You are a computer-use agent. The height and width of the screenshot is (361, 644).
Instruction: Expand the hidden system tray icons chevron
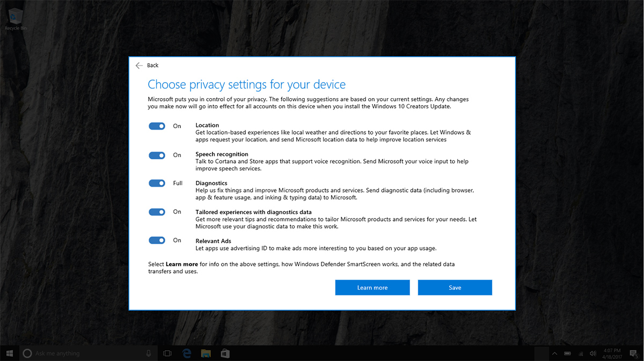point(554,353)
